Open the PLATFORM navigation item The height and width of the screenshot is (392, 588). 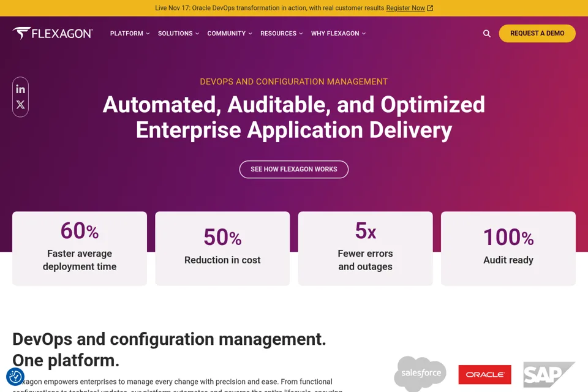click(126, 34)
